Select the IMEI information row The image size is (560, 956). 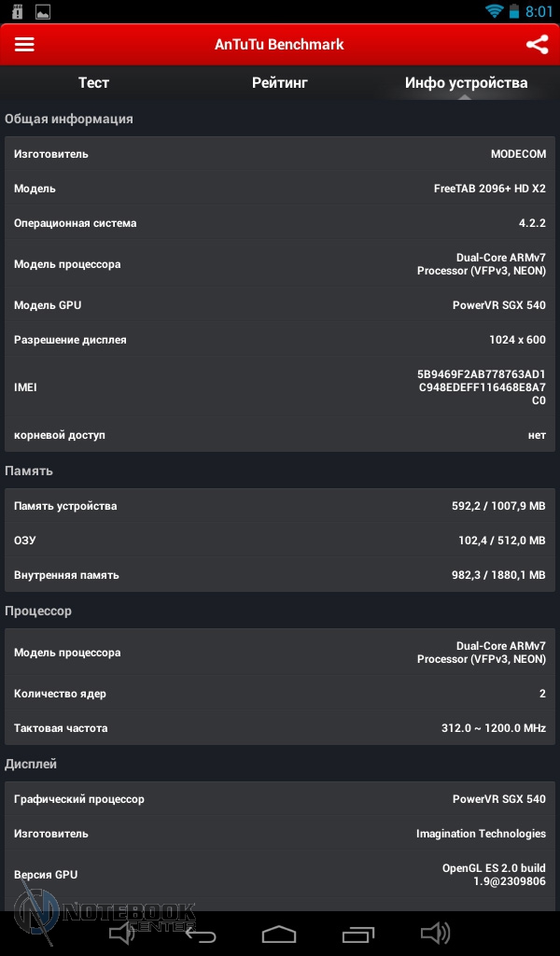[280, 387]
